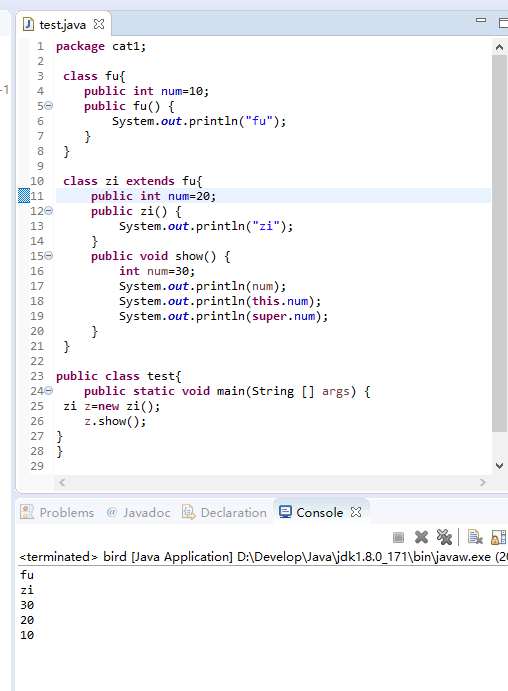Switch to the Problems tab

coord(57,513)
